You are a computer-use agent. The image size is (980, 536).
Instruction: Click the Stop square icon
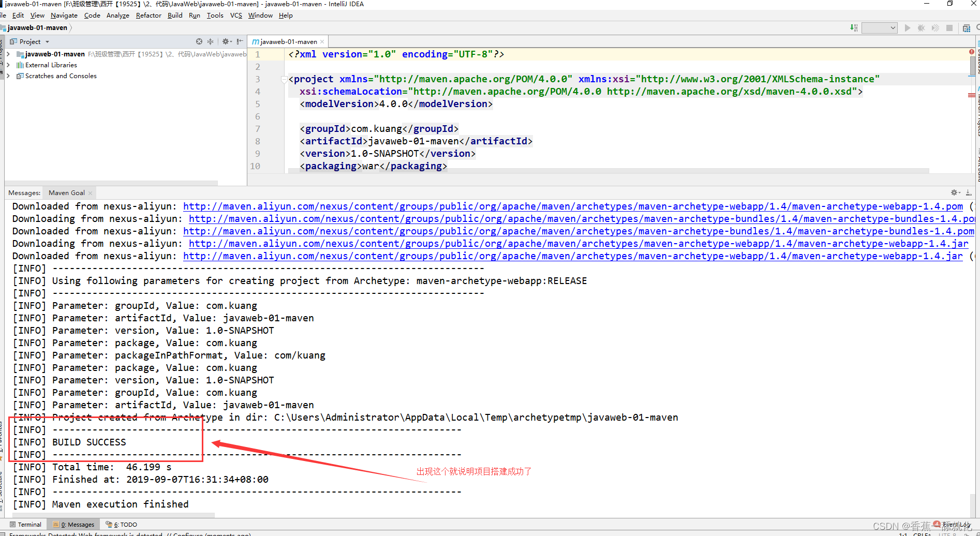point(949,28)
